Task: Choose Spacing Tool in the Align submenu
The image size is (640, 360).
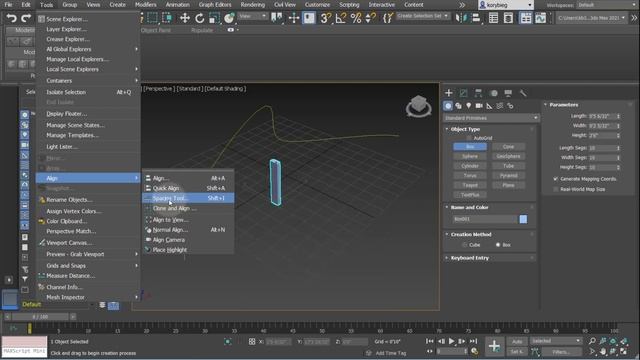Action: [x=188, y=198]
